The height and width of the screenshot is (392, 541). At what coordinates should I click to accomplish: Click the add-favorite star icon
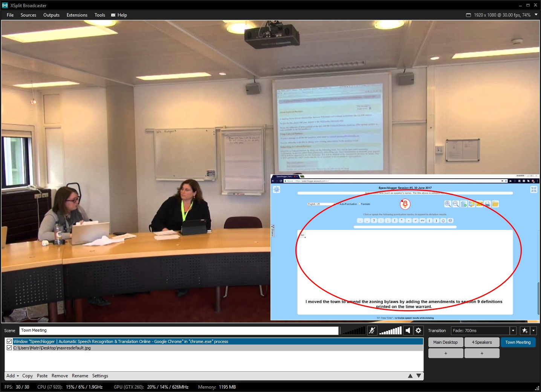(x=525, y=331)
